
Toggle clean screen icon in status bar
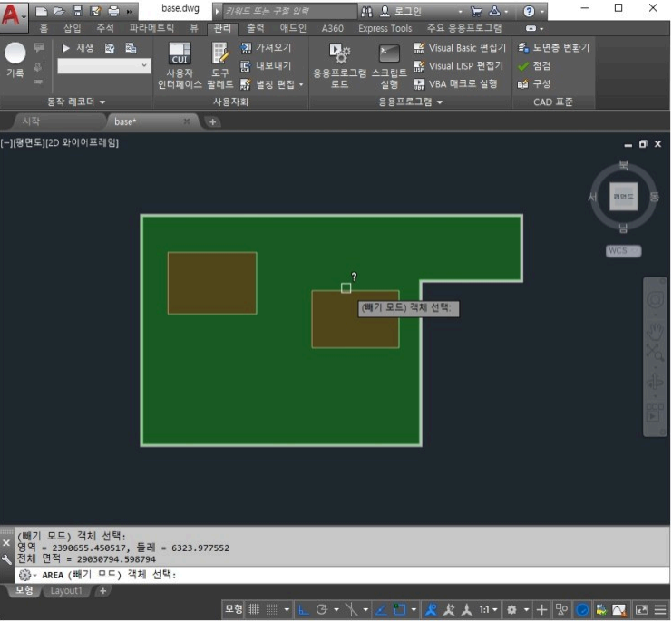pos(641,609)
